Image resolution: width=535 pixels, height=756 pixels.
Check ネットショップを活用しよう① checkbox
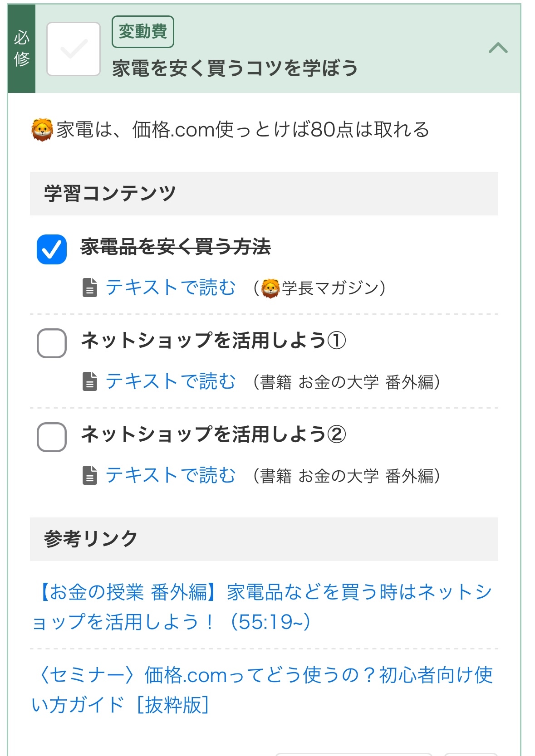point(52,343)
